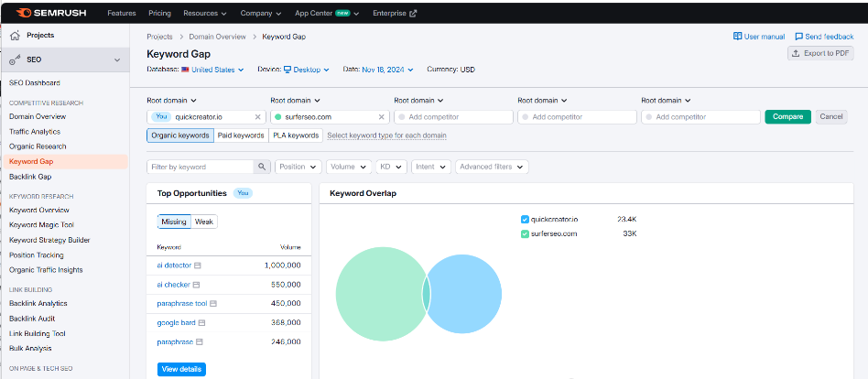Screen dimensions: 868x379
Task: Uncheck surferseo.com in Keyword Overlap legend
Action: tap(525, 234)
